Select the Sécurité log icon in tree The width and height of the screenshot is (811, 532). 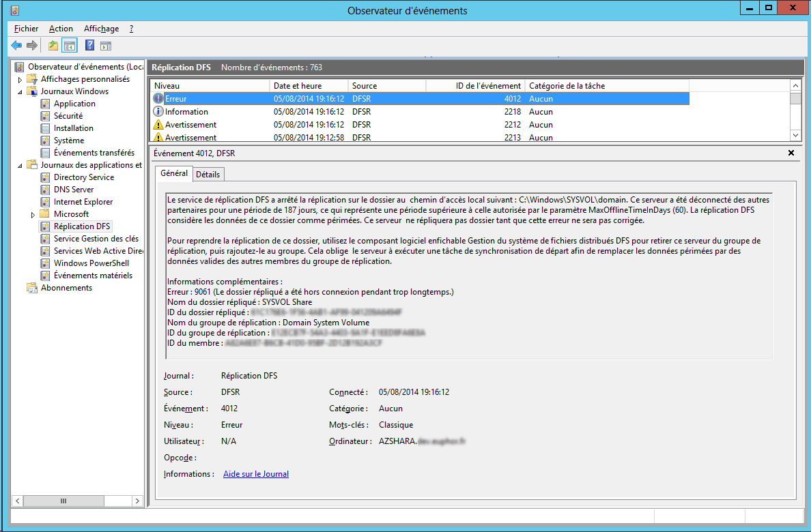tap(45, 116)
